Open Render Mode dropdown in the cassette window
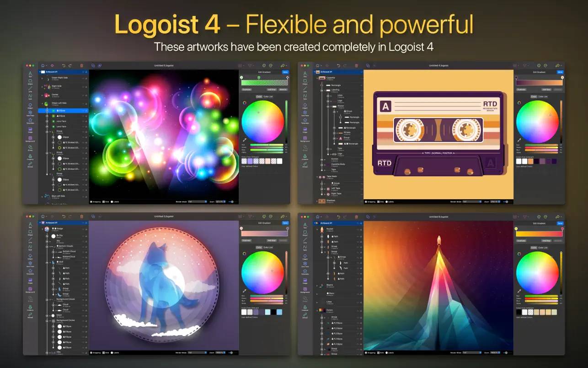The width and height of the screenshot is (588, 368). (471, 201)
